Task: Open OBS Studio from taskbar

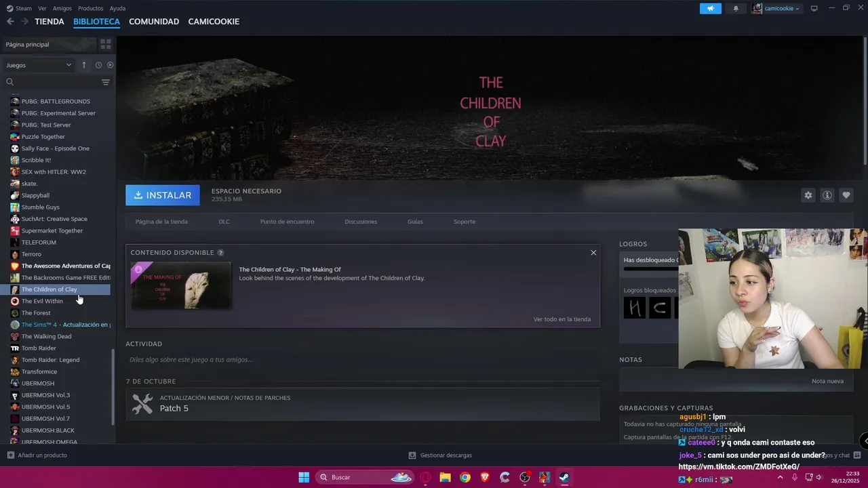Action: click(525, 477)
